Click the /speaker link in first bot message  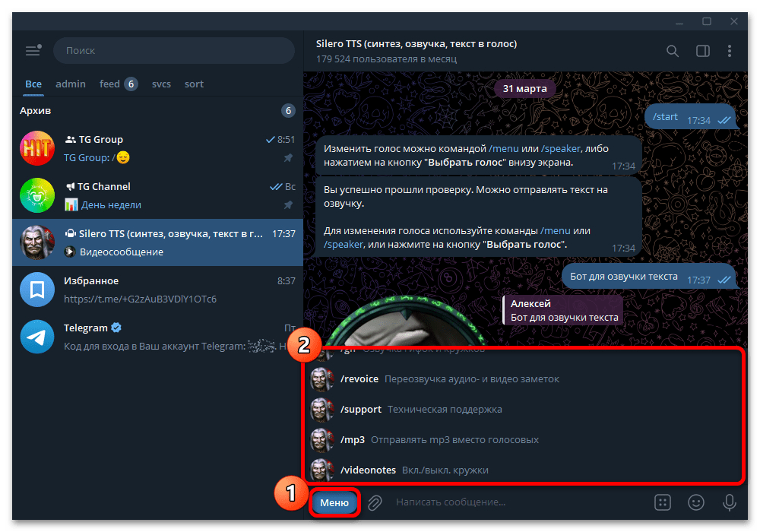click(x=561, y=149)
